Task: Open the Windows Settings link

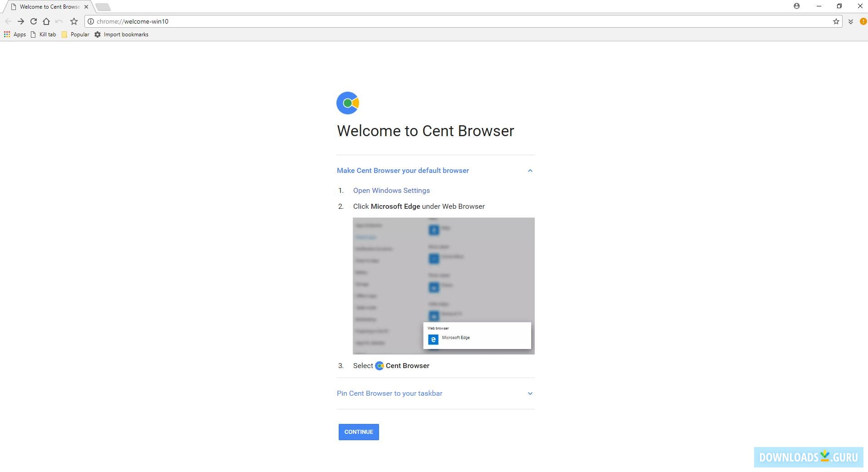Action: [x=391, y=191]
